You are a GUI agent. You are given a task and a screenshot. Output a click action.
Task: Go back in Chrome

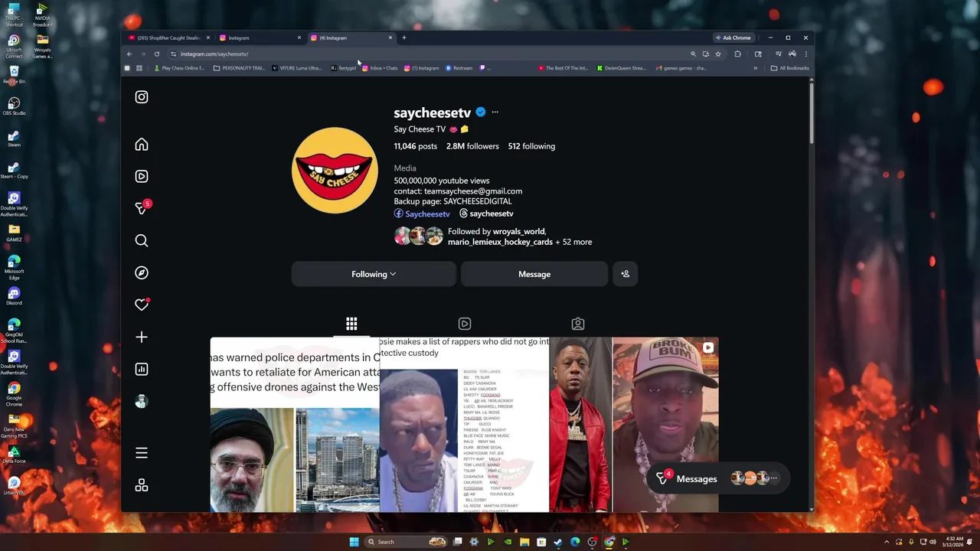click(129, 54)
